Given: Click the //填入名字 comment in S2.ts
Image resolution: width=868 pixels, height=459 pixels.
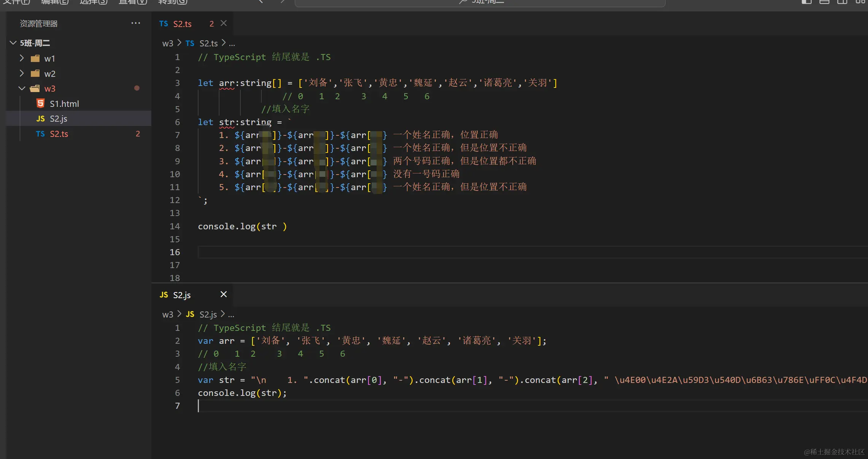Looking at the screenshot, I should coord(285,109).
